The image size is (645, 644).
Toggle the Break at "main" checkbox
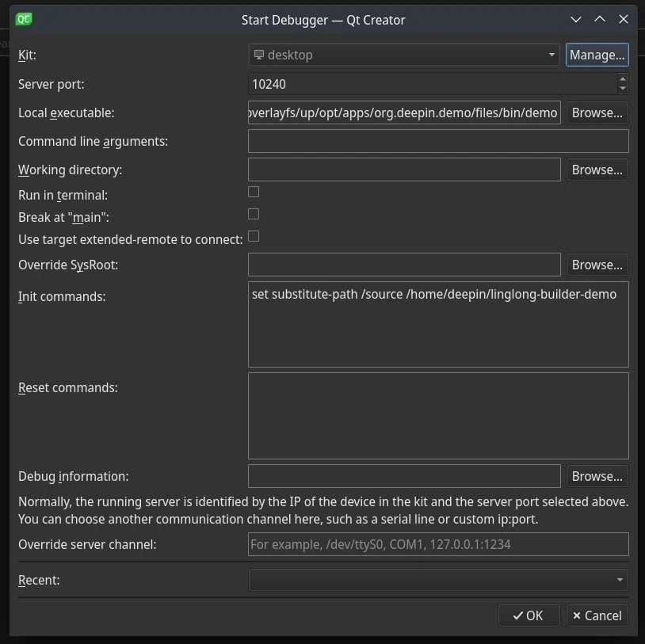(254, 214)
